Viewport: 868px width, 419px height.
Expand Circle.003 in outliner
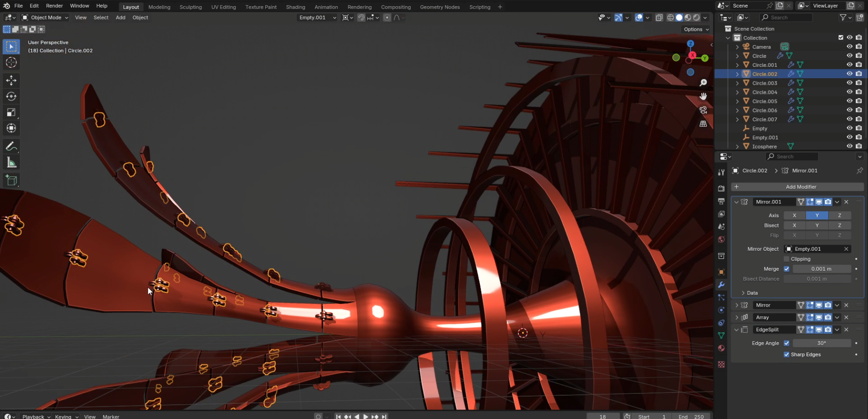pos(737,83)
